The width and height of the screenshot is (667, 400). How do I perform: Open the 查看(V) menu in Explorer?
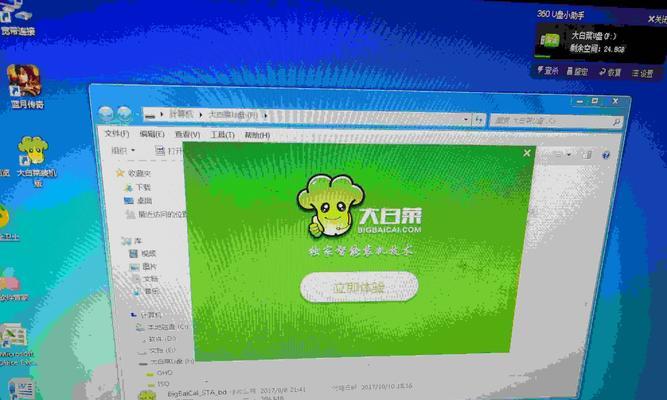[x=188, y=134]
